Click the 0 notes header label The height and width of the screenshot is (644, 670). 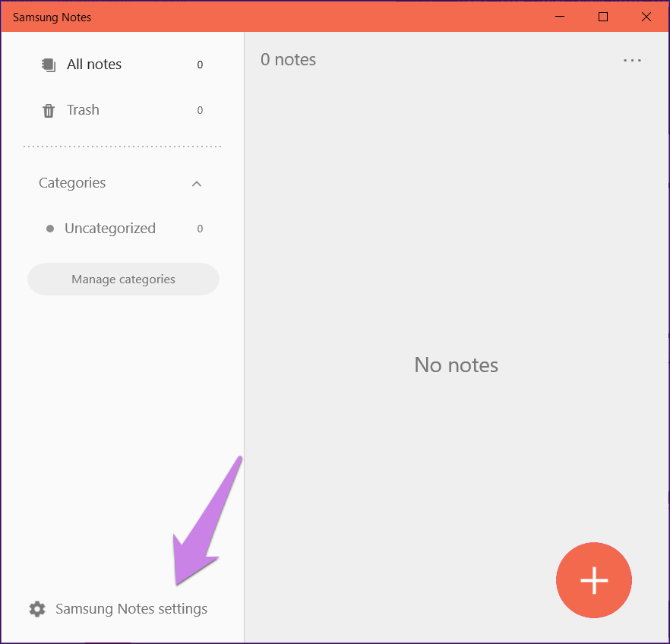point(288,59)
